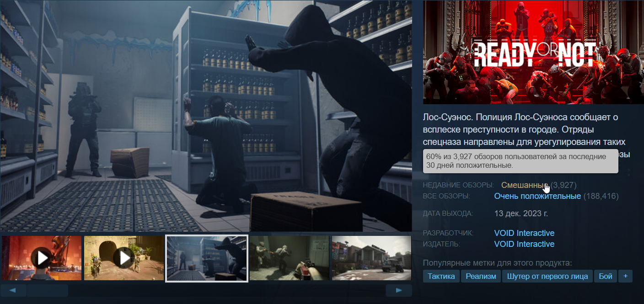
Task: Grab the thumbnail strip scrollbar handle
Action: (47, 290)
